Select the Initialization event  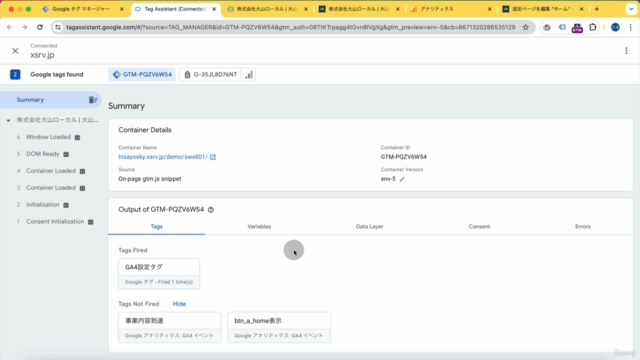tap(42, 205)
